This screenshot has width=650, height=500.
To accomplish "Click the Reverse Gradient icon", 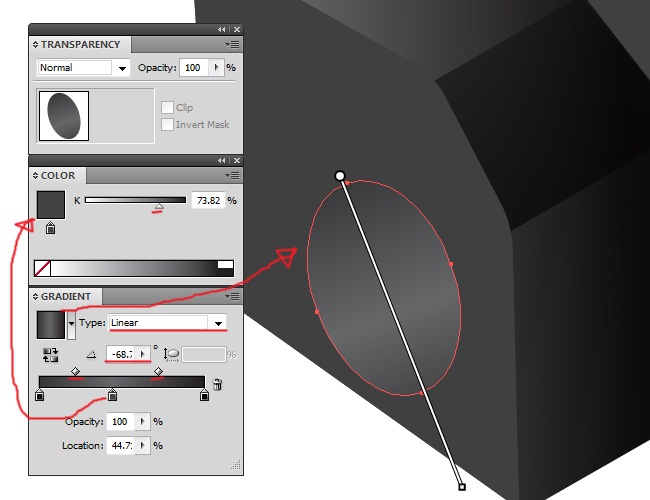I will 51,355.
